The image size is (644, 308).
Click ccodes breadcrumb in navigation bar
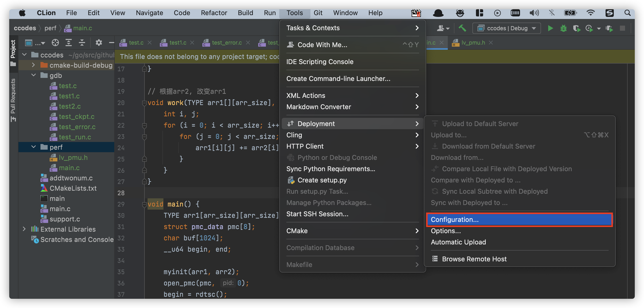(x=25, y=28)
